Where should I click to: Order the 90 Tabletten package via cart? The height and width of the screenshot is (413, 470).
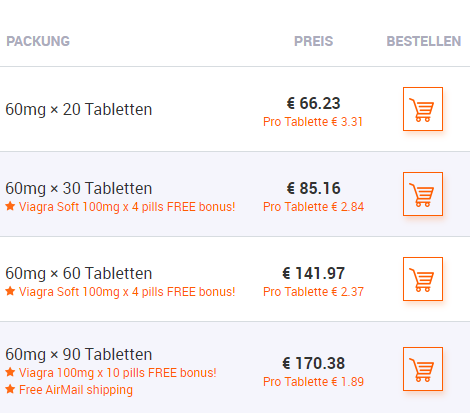(423, 369)
